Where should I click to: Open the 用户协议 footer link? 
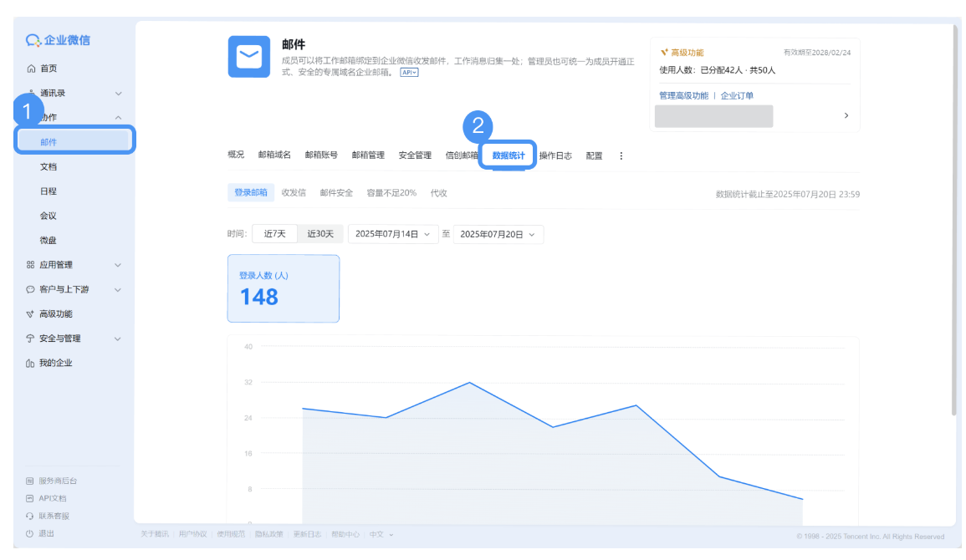point(193,534)
